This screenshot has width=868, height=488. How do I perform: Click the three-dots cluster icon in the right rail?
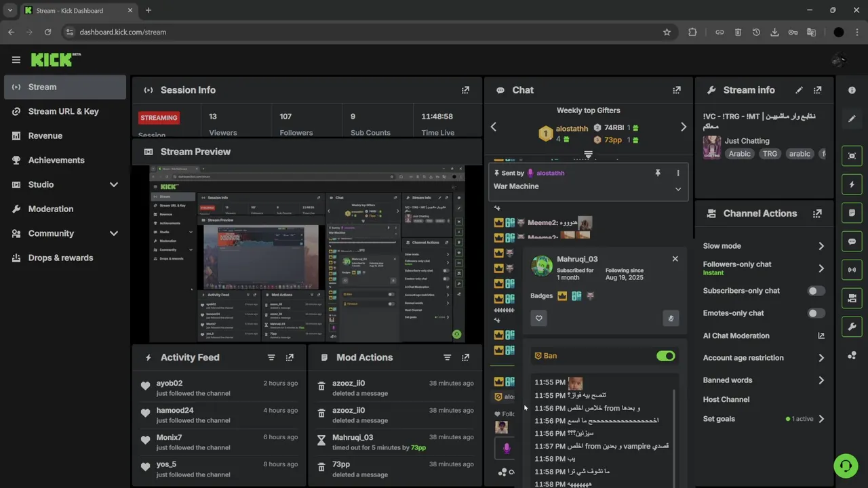pos(852,355)
